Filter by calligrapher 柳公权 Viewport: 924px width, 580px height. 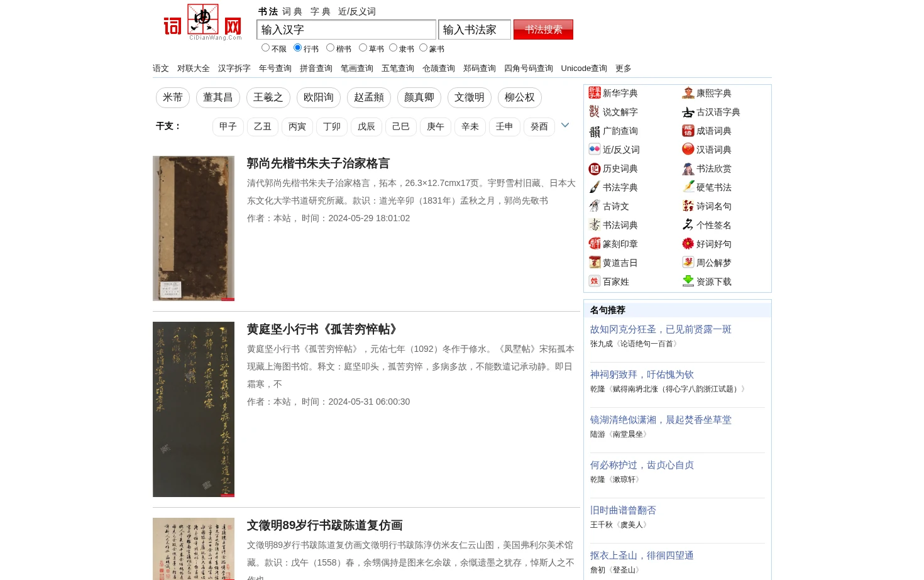(x=520, y=97)
